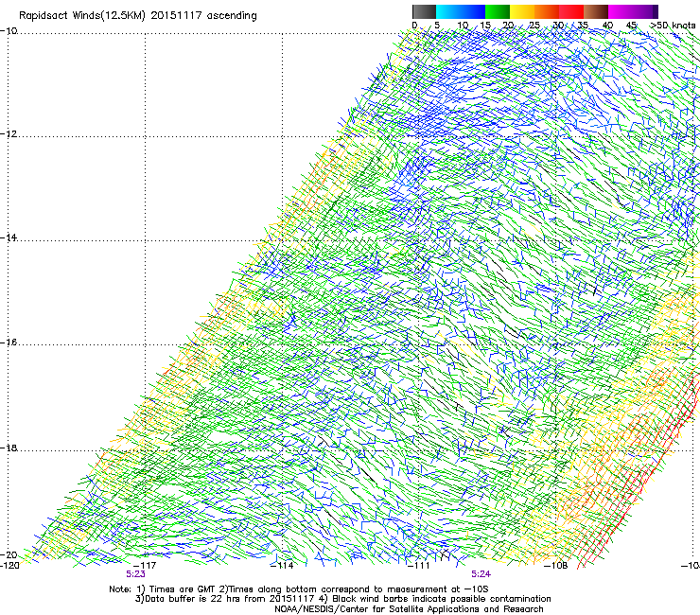Image resolution: width=700 pixels, height=615 pixels.
Task: Click the 5:23 purple time label
Action: (x=135, y=574)
